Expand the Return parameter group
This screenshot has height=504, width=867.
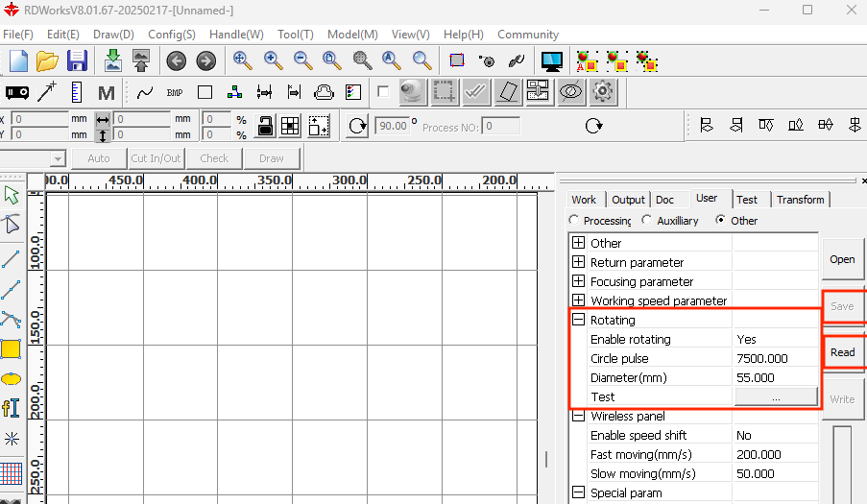(578, 262)
